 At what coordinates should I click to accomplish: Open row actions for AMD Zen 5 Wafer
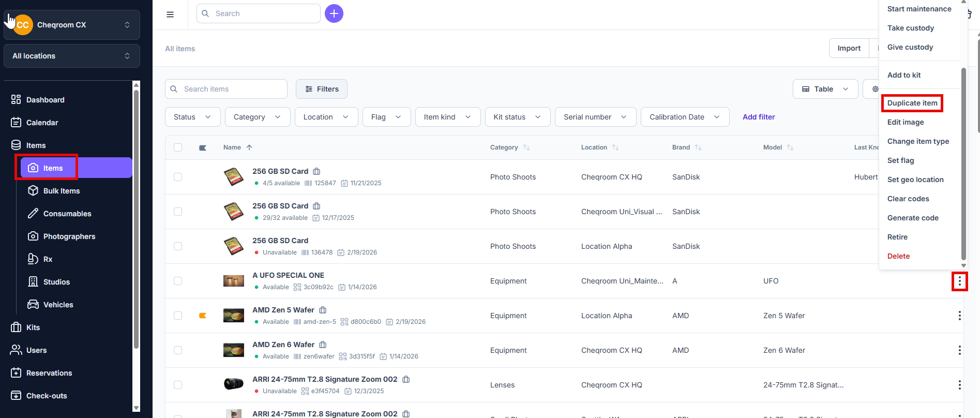(x=959, y=316)
